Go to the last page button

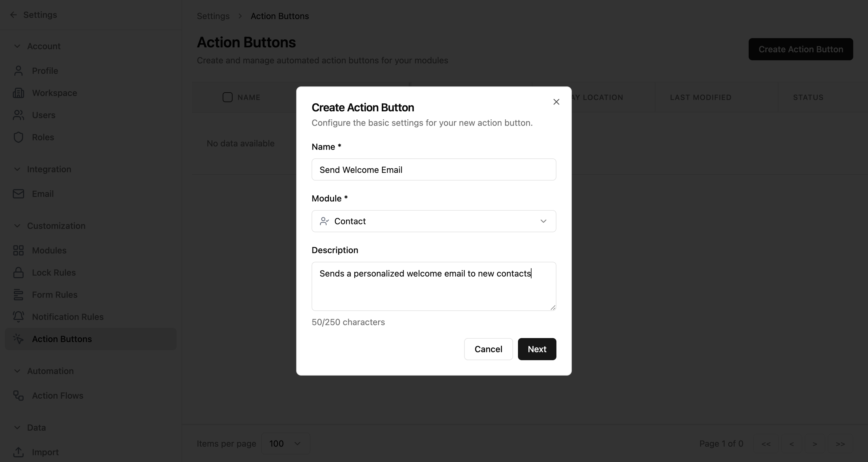[840, 444]
